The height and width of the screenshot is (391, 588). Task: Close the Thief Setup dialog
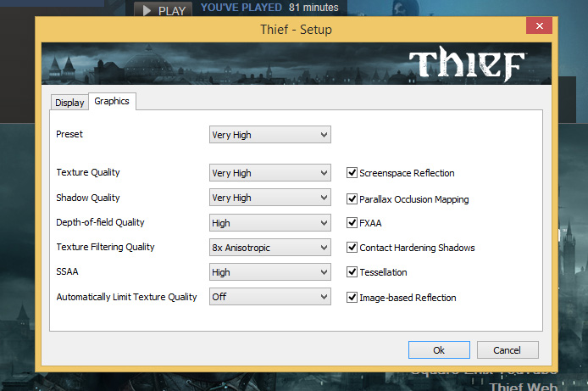(539, 25)
